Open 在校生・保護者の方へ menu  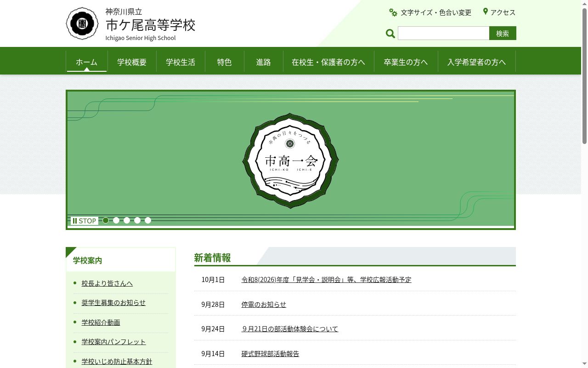328,62
